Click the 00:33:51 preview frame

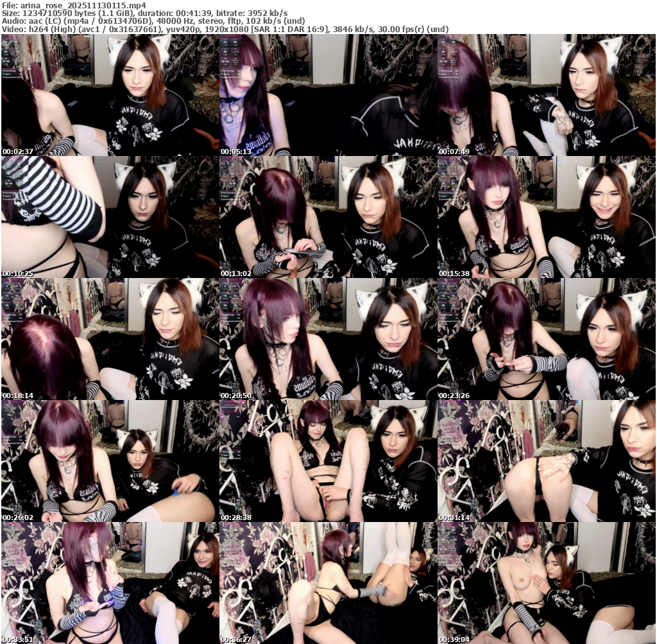(x=110, y=583)
